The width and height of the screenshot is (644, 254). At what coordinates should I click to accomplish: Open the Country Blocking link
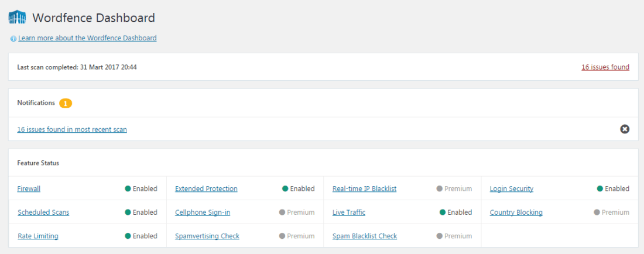click(516, 212)
